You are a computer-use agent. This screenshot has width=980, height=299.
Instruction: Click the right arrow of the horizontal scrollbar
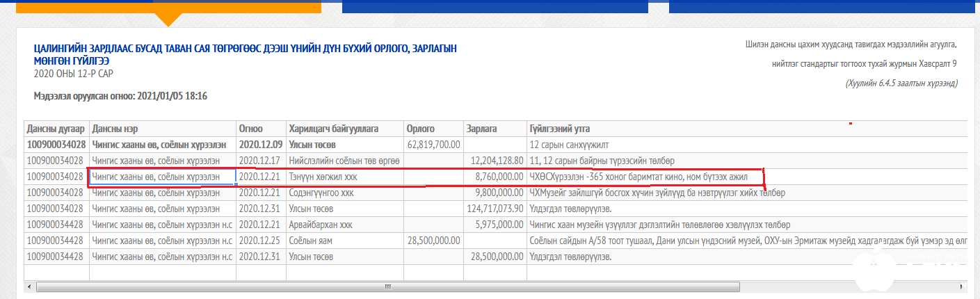[x=963, y=286]
